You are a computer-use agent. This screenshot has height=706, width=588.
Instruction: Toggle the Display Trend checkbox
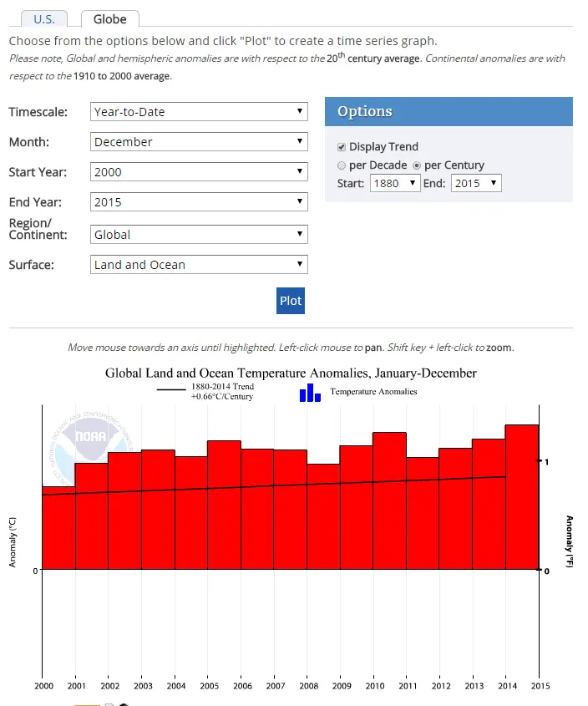coord(342,147)
